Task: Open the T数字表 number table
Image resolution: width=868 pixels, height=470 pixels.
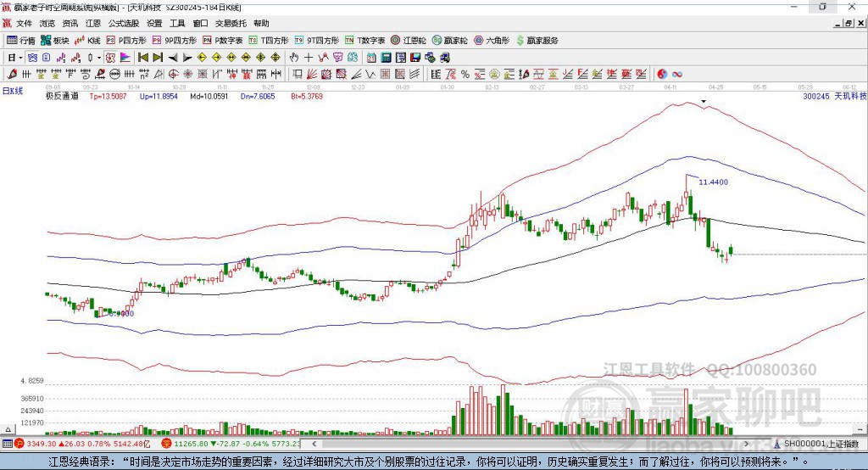Action: (x=364, y=41)
